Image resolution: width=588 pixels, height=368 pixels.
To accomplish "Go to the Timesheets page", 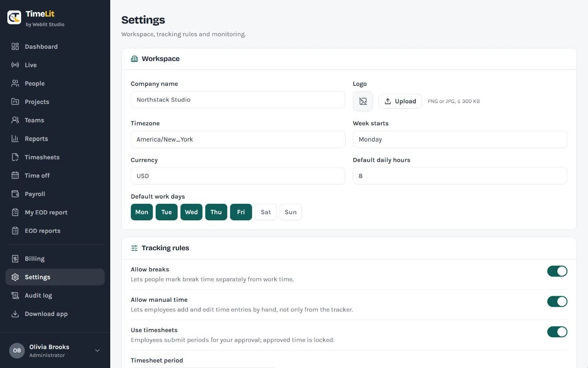I will click(55, 157).
